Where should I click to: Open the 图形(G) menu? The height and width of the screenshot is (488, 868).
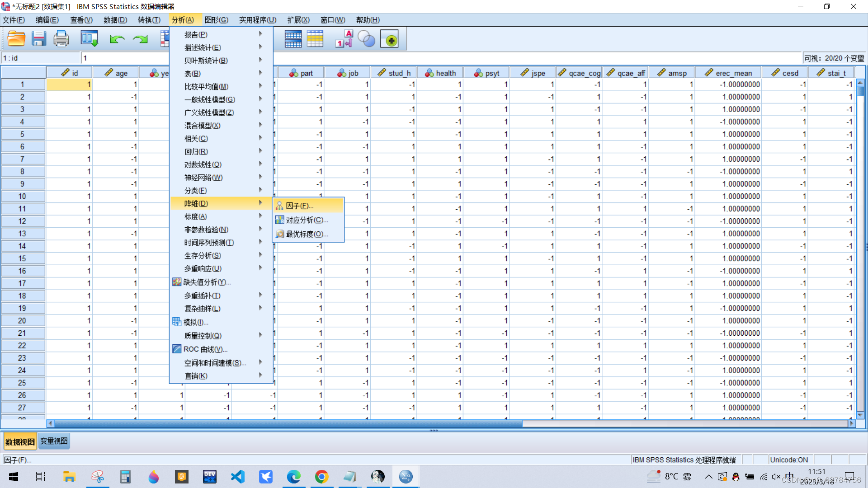pos(216,20)
